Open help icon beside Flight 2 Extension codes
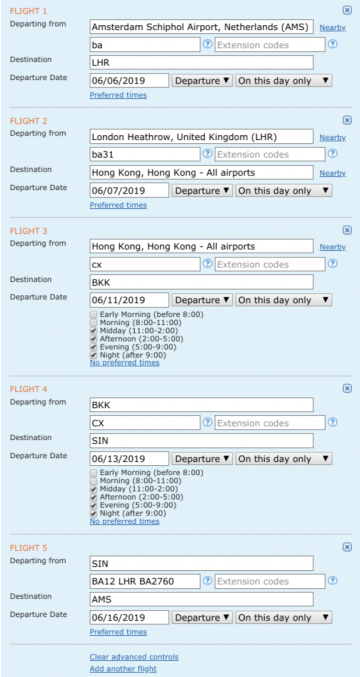360x677 pixels. click(x=332, y=154)
